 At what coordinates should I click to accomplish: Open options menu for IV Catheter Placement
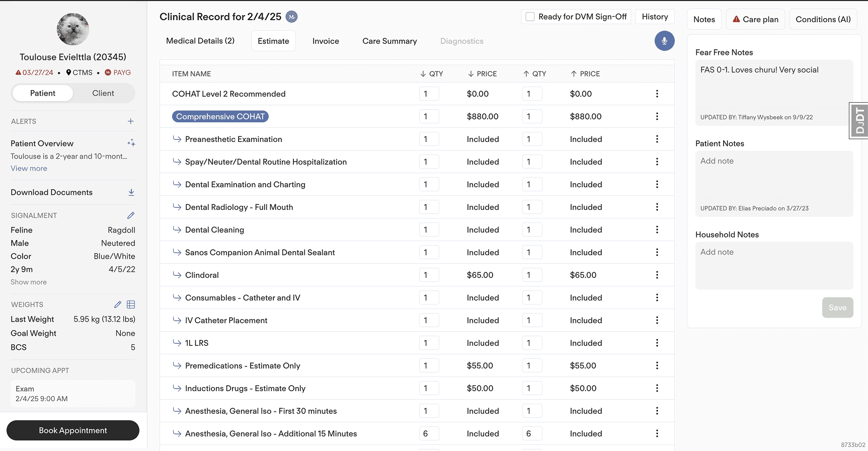point(657,320)
